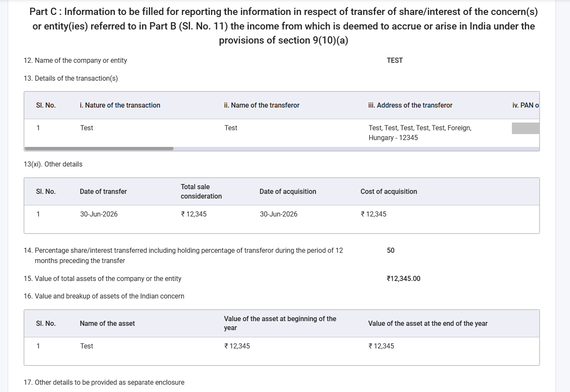Select the 'Address of the transferor' column header
This screenshot has height=392, width=570.
[x=410, y=105]
